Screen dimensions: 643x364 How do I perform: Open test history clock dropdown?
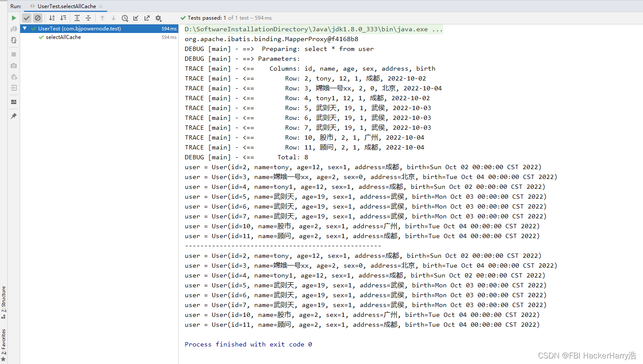125,18
